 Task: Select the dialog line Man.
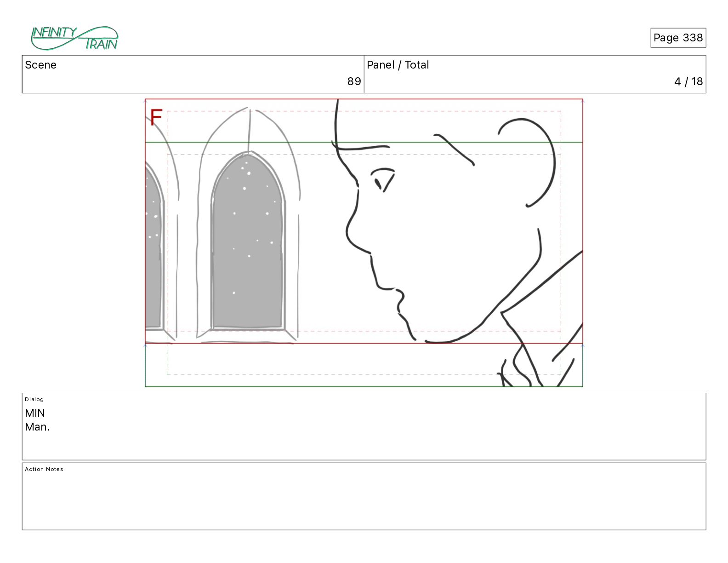click(37, 427)
